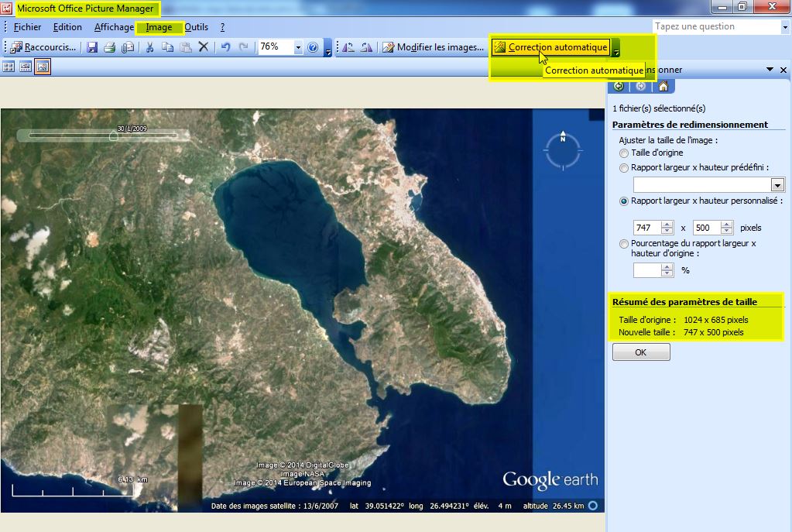Open the task pane menu arrow
The image size is (792, 532).
click(770, 69)
